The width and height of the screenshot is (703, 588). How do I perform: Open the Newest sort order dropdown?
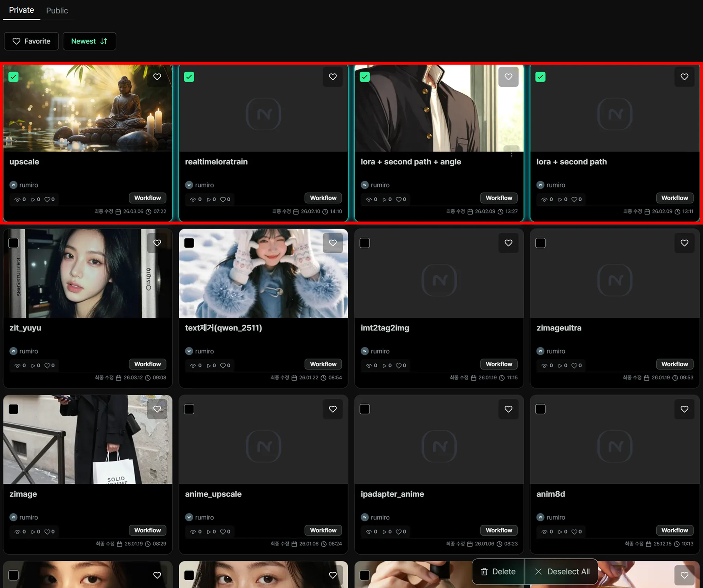[89, 41]
